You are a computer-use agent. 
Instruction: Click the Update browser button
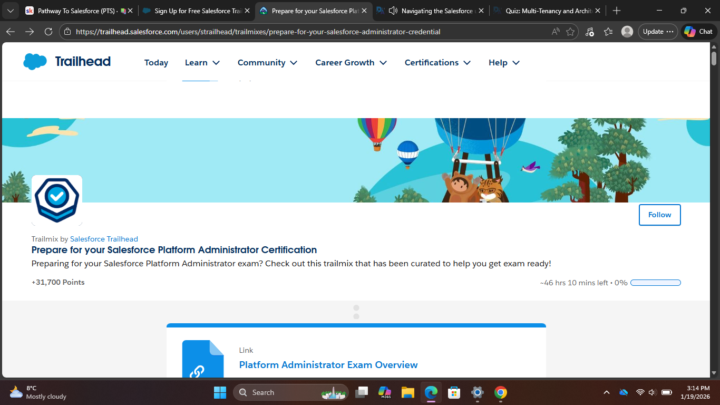pyautogui.click(x=658, y=32)
